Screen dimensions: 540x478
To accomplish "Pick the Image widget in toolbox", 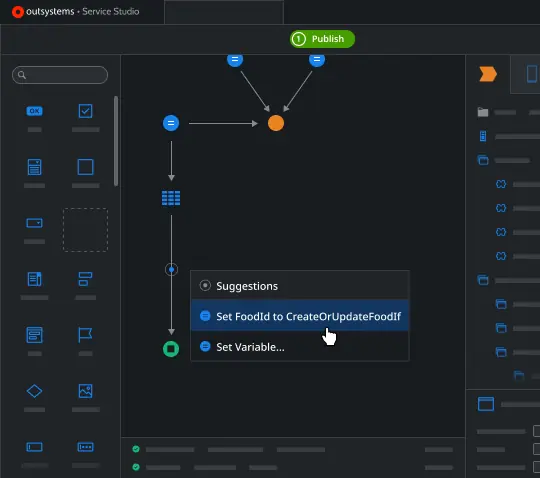I will coord(85,391).
